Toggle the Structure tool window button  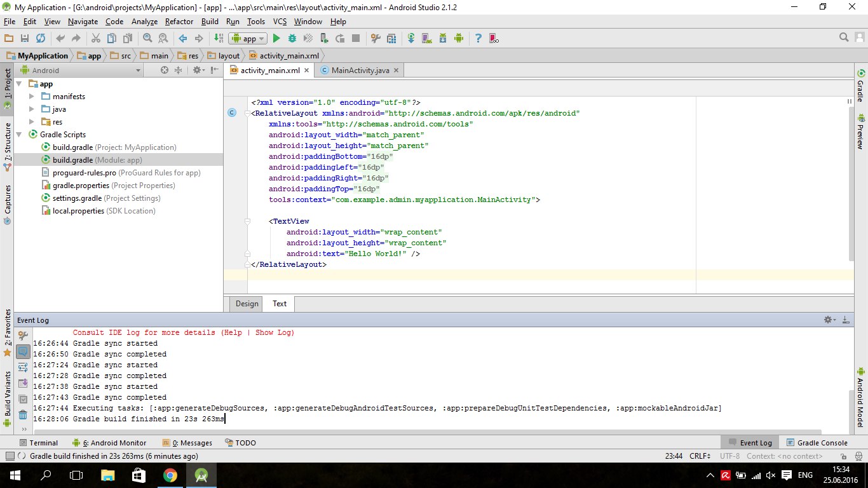[7, 146]
